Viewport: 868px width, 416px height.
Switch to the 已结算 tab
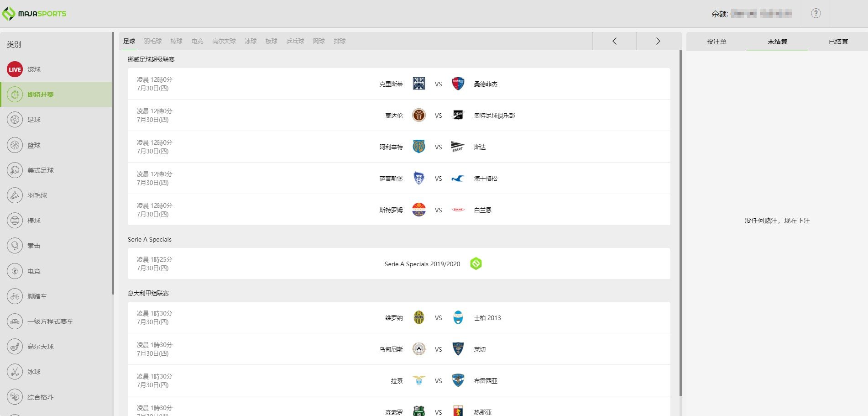click(x=838, y=42)
